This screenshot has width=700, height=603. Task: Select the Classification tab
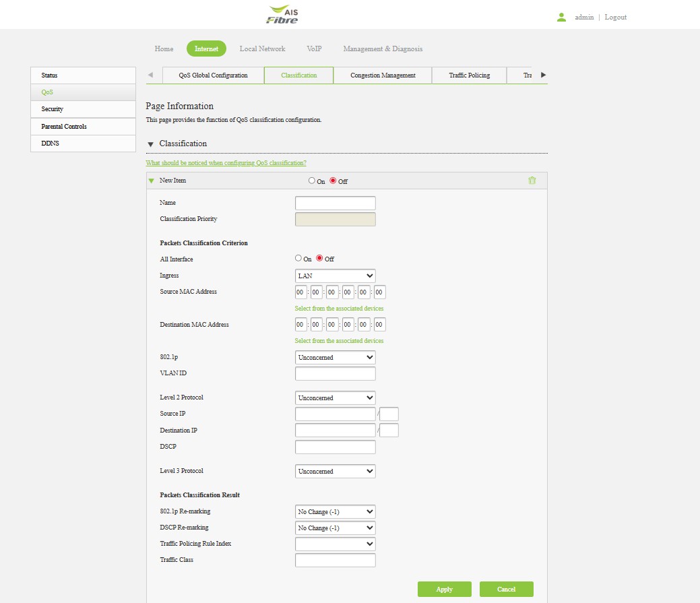[298, 75]
